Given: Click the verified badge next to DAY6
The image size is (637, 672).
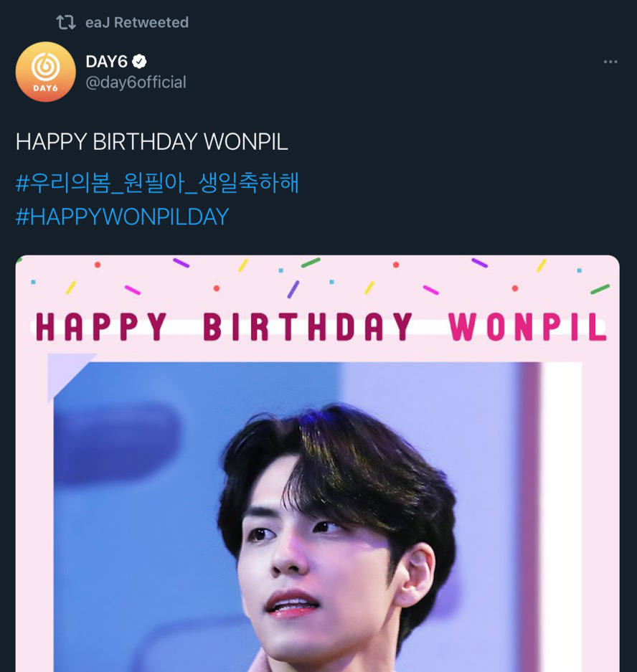Looking at the screenshot, I should (x=139, y=62).
